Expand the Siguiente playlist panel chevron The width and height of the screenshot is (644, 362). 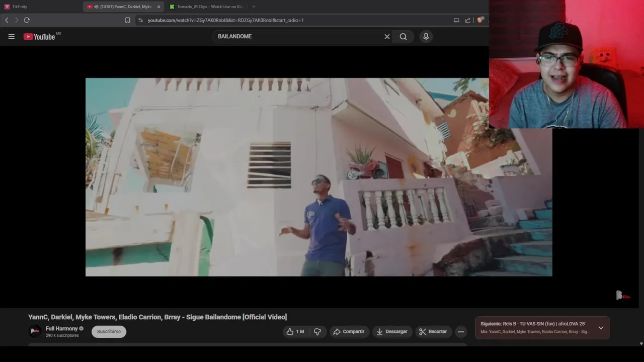click(601, 328)
